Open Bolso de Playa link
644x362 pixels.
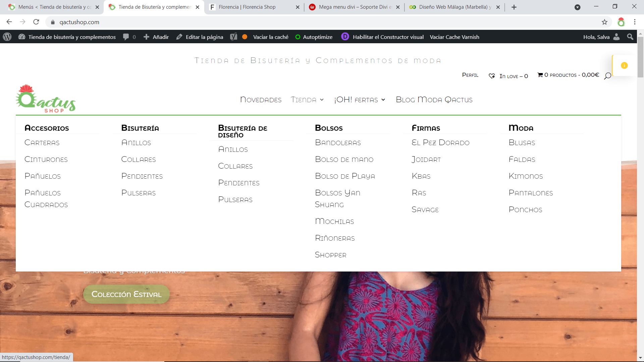coord(345,176)
